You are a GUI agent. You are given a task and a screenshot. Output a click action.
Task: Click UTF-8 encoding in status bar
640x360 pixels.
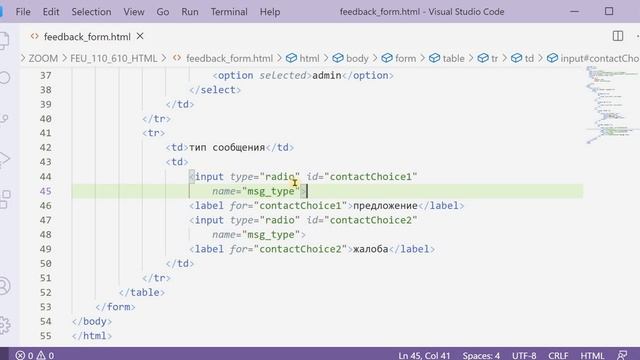click(x=524, y=355)
